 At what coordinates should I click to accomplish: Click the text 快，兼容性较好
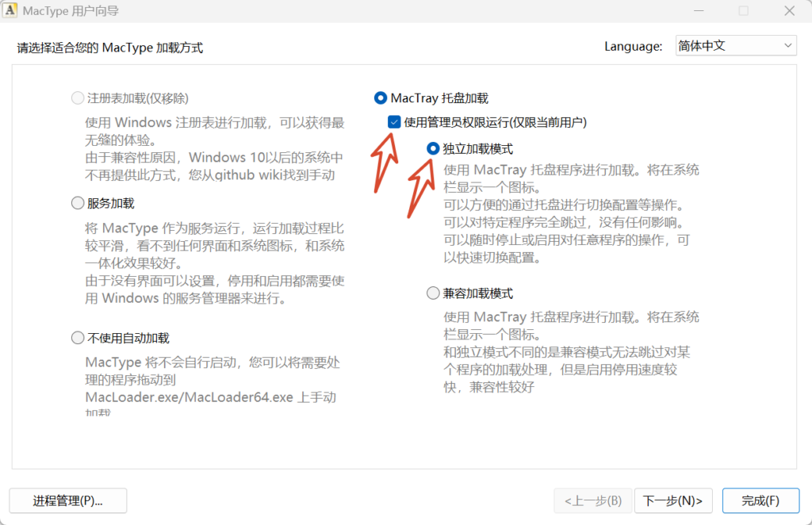[x=488, y=387]
